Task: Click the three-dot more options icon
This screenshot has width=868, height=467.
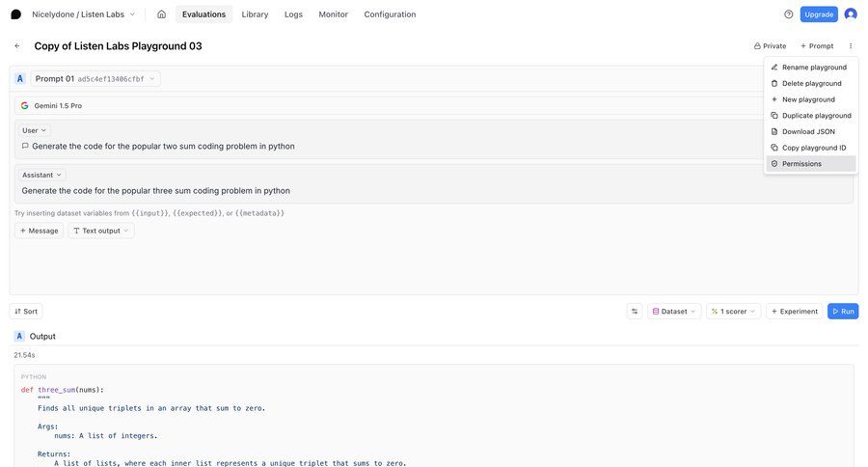Action: [x=851, y=46]
